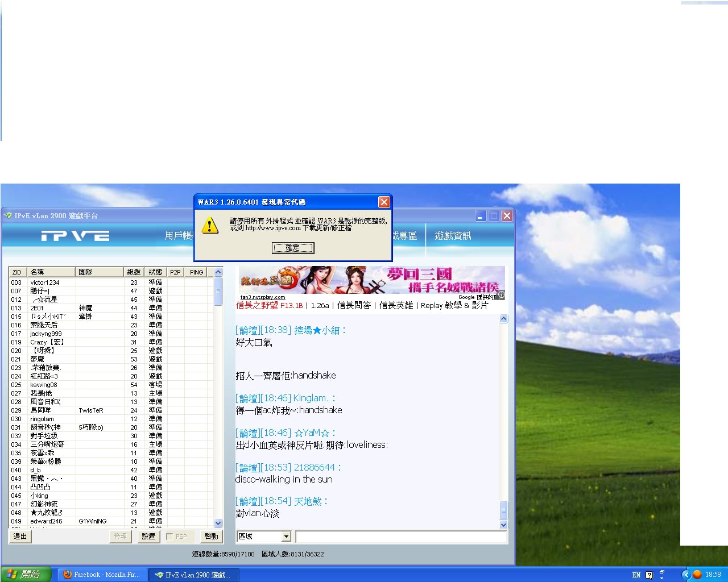Open settings with the 設置 button

pyautogui.click(x=149, y=537)
